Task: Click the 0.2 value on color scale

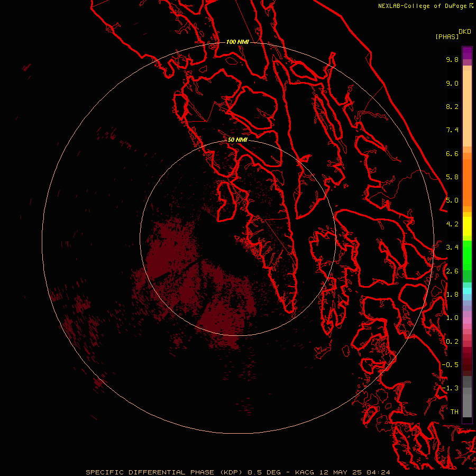Action: pyautogui.click(x=452, y=342)
